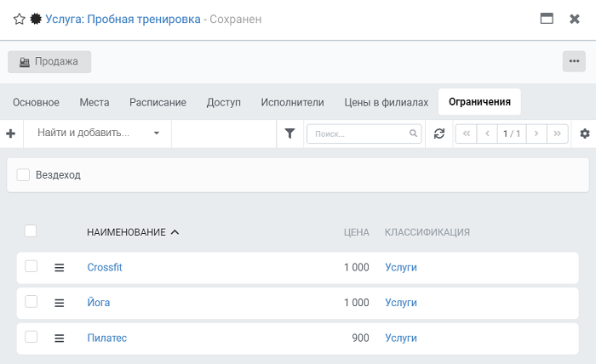Viewport: 596px width, 364px height.
Task: Click the КЛАССИФИКАЦИЯ column header
Action: pos(427,232)
